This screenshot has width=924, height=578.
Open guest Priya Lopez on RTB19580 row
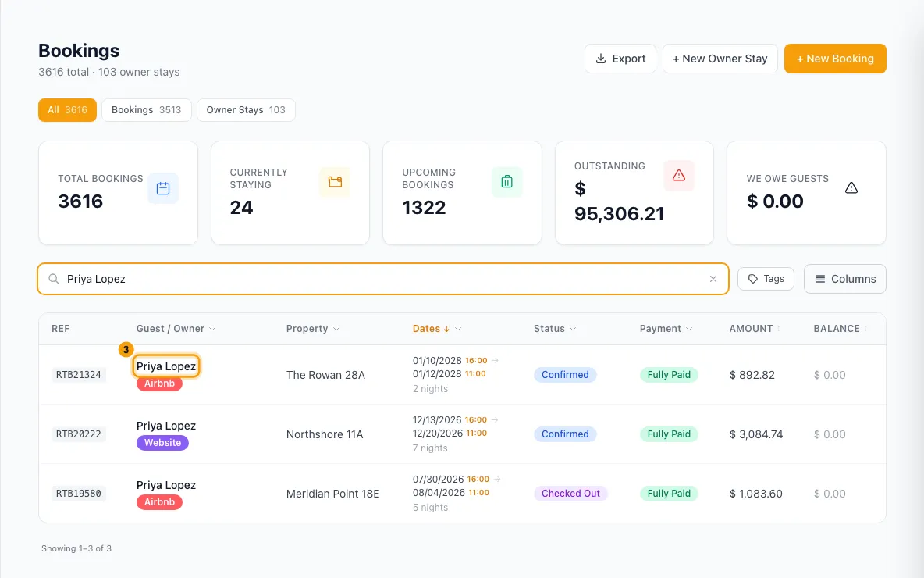tap(166, 485)
